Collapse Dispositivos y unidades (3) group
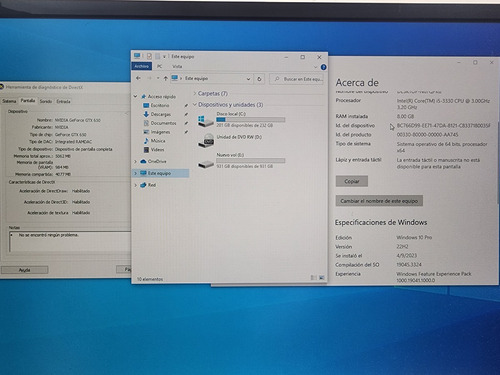 (195, 105)
